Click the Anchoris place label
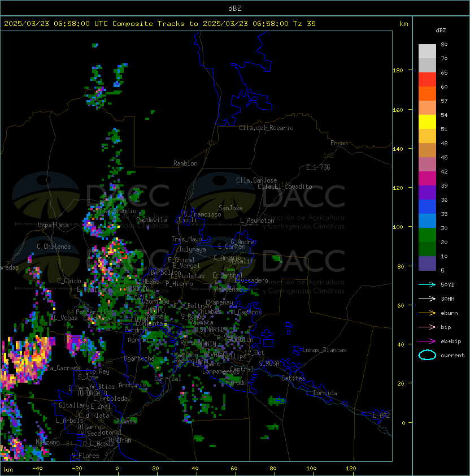The image size is (470, 476). point(132,385)
